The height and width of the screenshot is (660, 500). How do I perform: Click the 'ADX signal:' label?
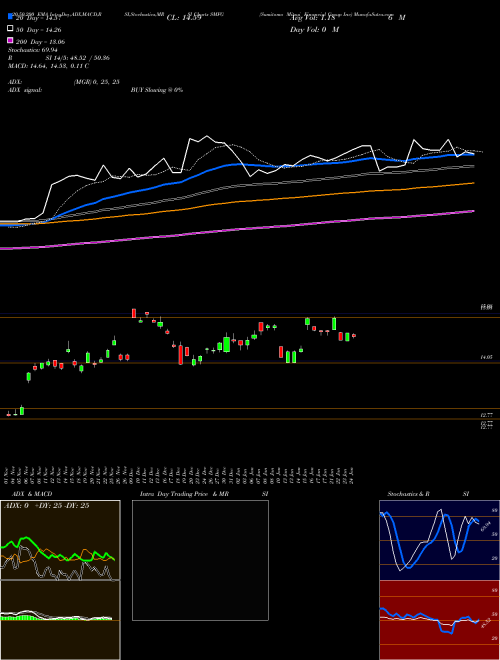point(25,90)
